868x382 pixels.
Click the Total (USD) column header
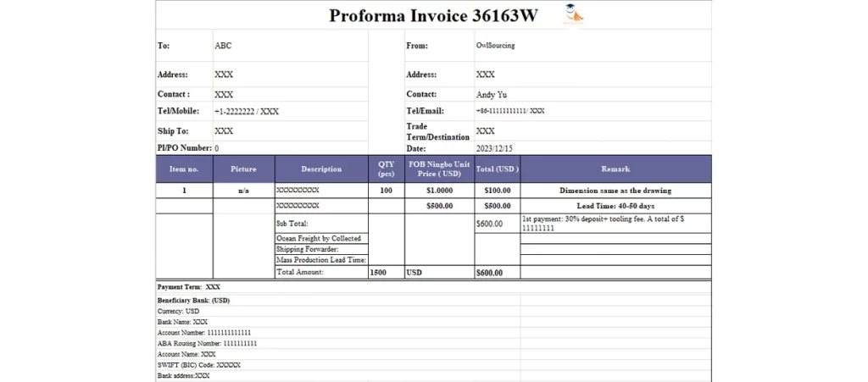point(497,169)
